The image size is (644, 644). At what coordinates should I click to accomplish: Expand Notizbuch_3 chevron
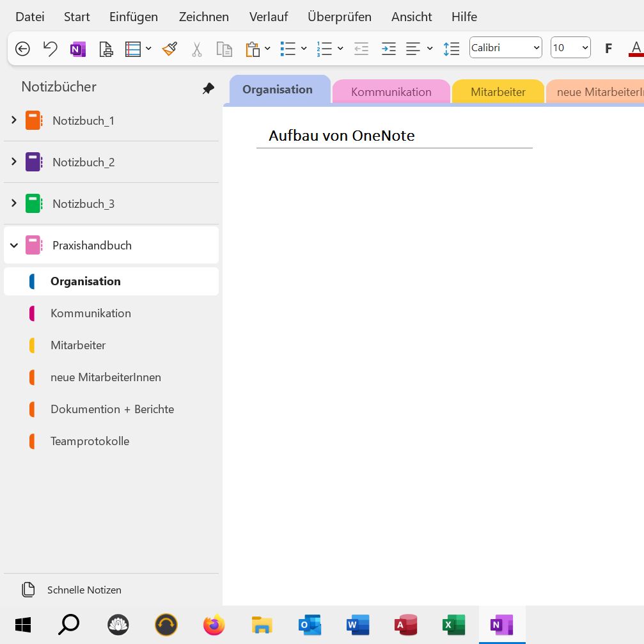tap(14, 203)
